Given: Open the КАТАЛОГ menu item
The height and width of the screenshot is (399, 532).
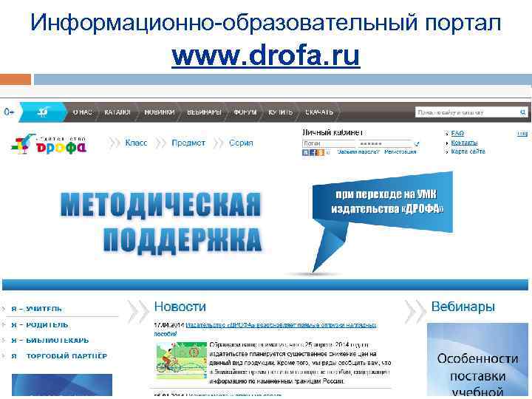Looking at the screenshot, I should [x=117, y=112].
